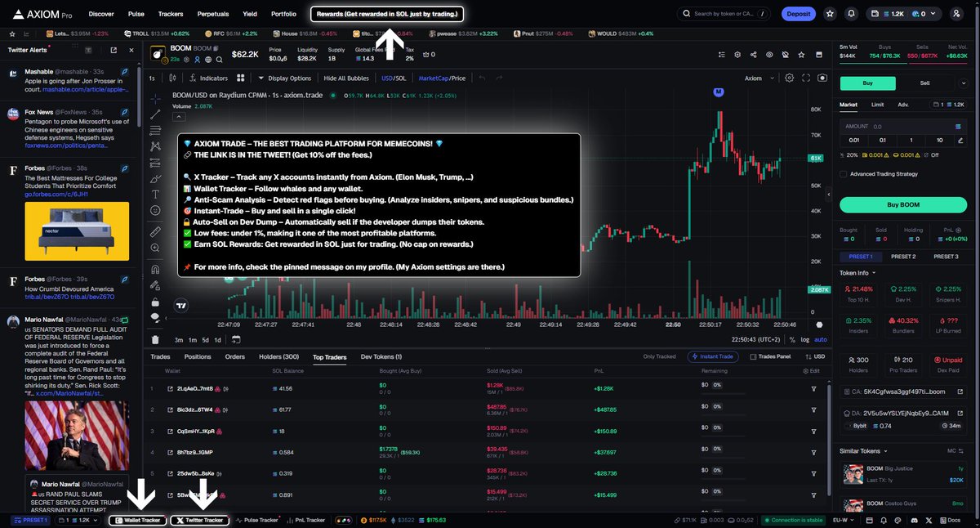The height and width of the screenshot is (528, 980).
Task: Open Display Options dropdown
Action: pyautogui.click(x=285, y=78)
